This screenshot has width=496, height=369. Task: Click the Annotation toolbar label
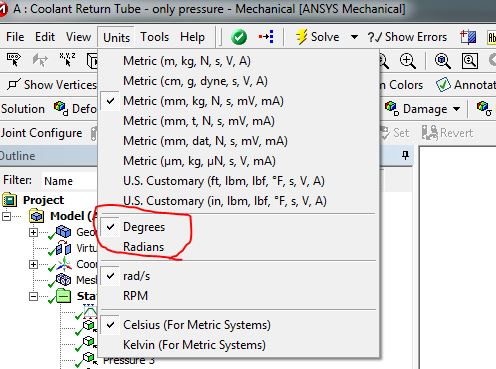click(475, 85)
